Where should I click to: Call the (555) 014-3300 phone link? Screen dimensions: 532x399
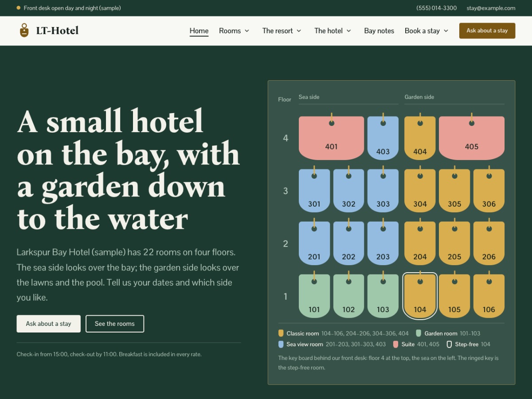pos(437,8)
